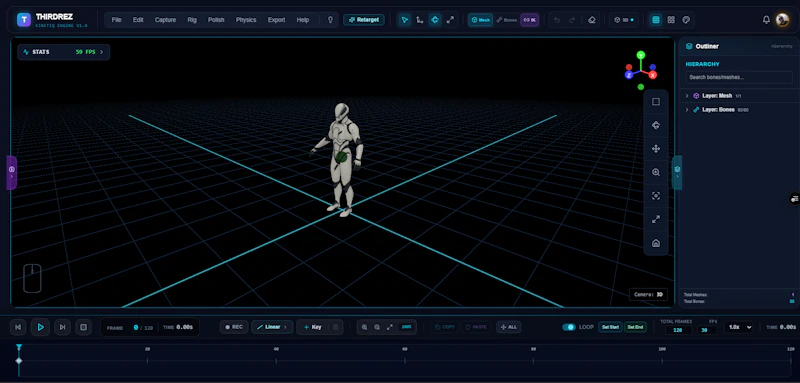The image size is (800, 383).
Task: Click the fit timeline expand icon
Action: [390, 327]
